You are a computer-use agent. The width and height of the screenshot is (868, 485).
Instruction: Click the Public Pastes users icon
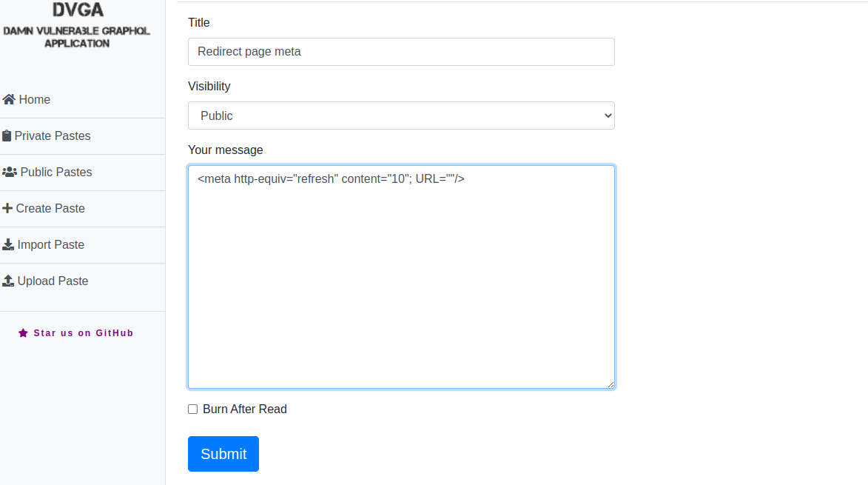[x=10, y=172]
